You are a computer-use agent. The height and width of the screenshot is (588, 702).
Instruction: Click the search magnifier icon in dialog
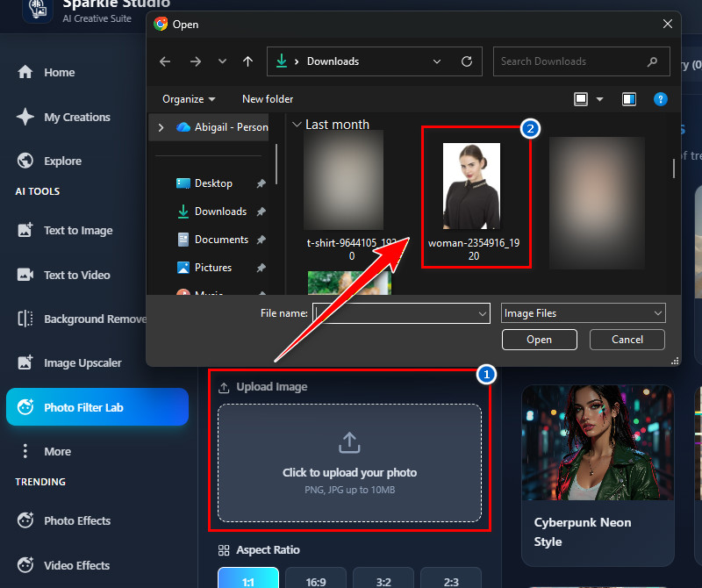point(652,61)
